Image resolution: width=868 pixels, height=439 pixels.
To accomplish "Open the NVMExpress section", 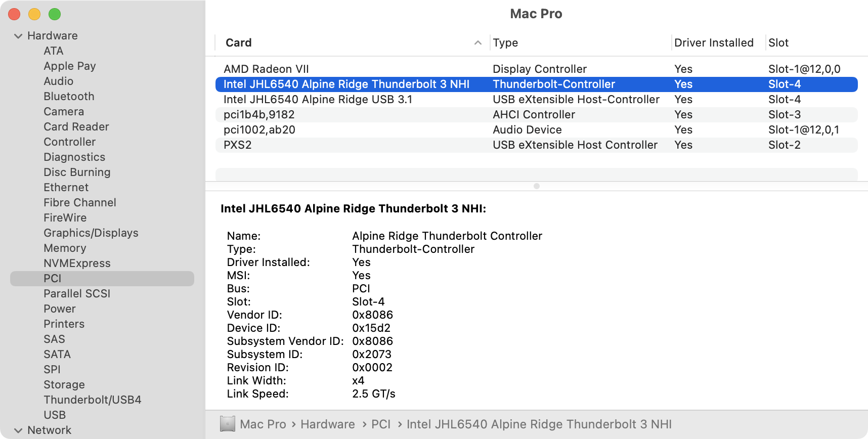I will [77, 264].
